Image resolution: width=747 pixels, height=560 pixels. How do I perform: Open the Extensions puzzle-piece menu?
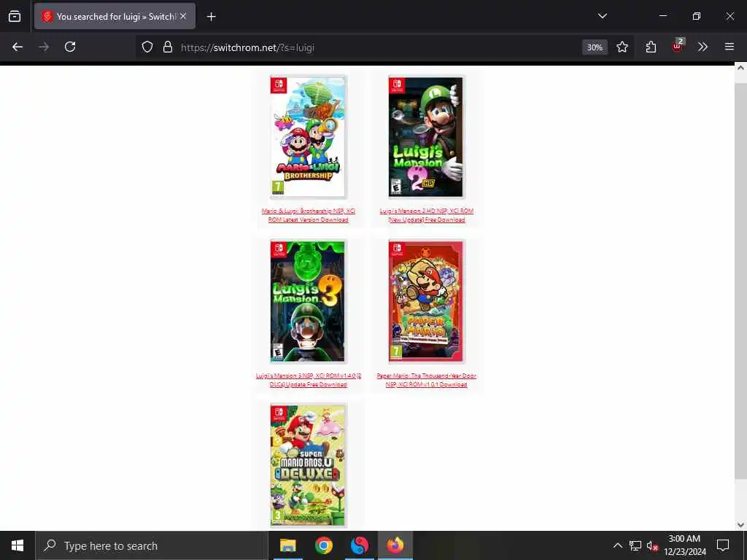pos(651,47)
